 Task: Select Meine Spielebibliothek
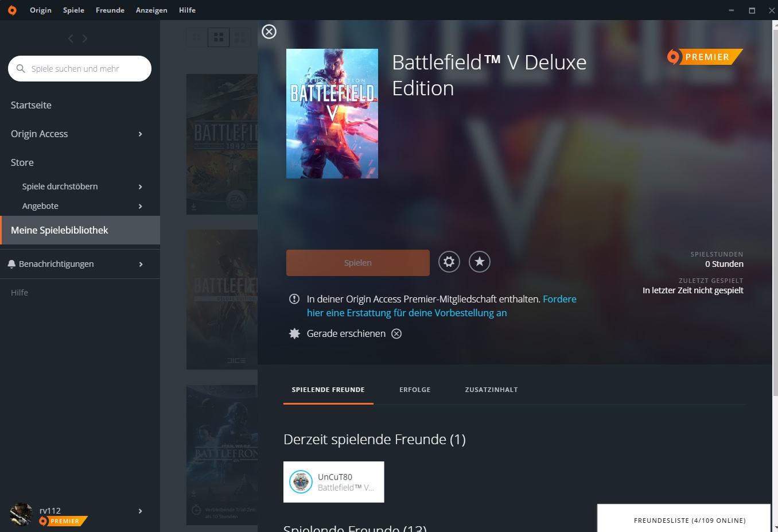click(80, 230)
